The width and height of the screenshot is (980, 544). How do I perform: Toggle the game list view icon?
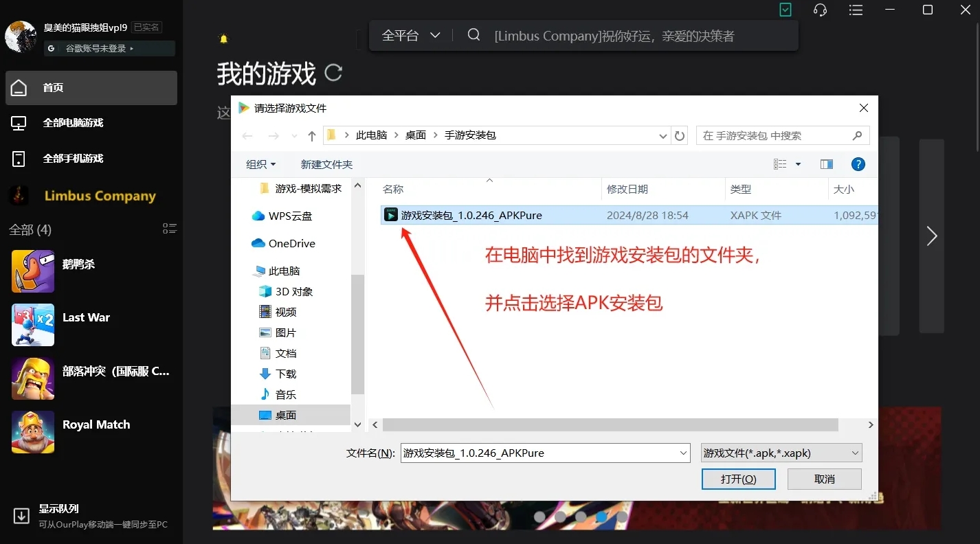(170, 229)
